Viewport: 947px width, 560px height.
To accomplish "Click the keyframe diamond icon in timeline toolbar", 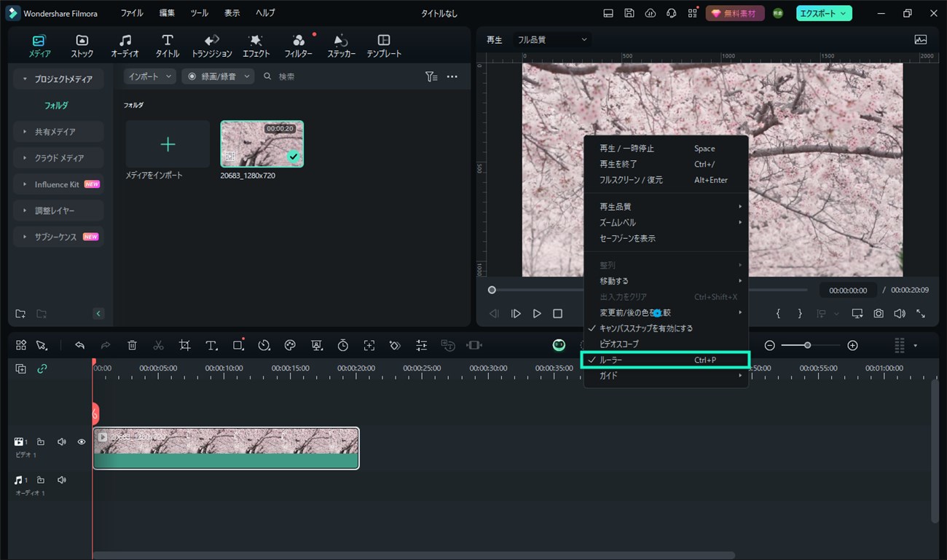I will point(395,345).
